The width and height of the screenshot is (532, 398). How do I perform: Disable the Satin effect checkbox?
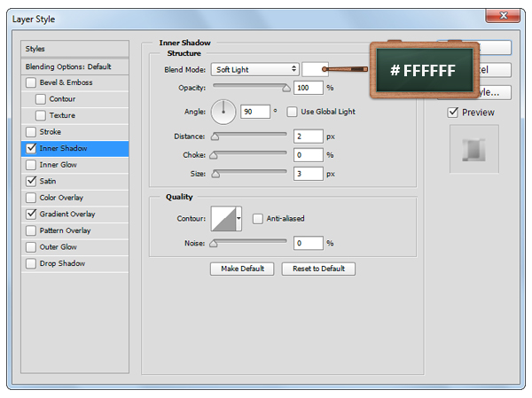click(x=32, y=181)
